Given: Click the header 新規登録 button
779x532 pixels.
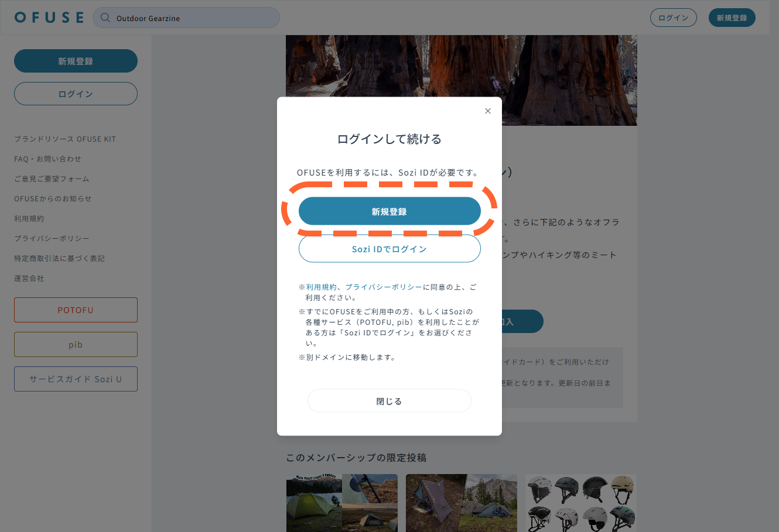Looking at the screenshot, I should coord(732,18).
